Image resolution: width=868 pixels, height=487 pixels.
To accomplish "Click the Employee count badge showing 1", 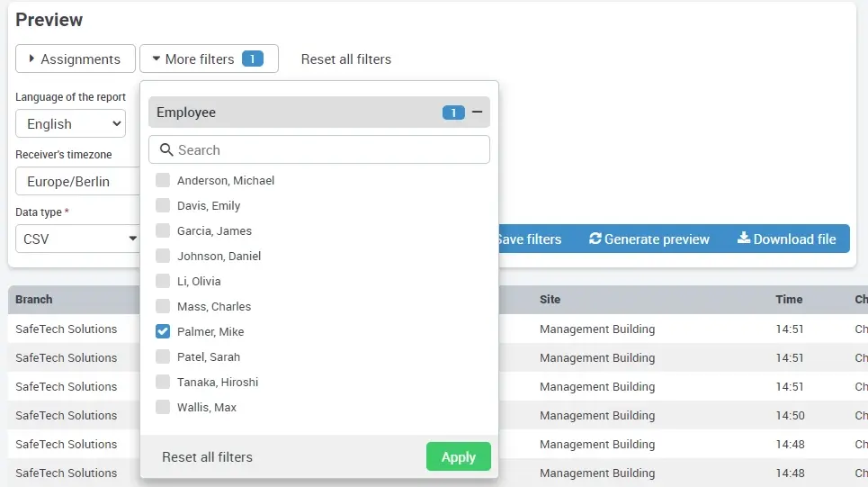I will tap(453, 113).
